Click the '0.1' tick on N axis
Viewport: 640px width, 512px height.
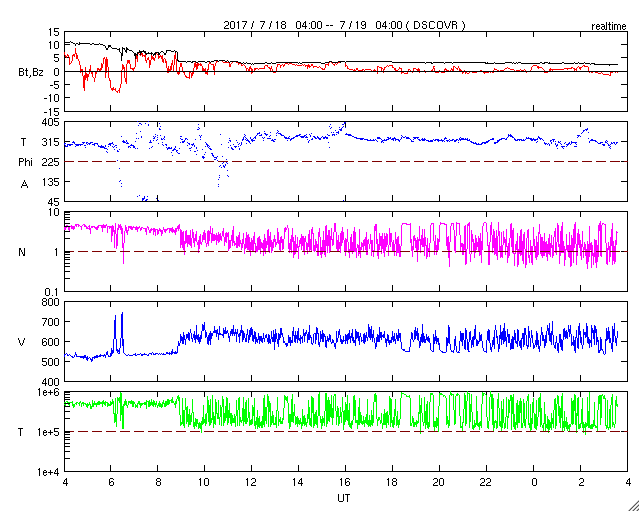coord(53,292)
